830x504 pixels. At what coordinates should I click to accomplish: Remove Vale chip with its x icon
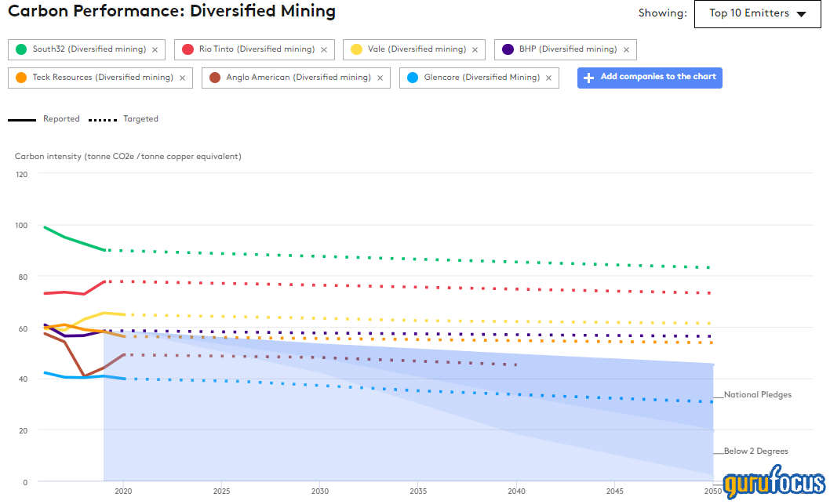tap(475, 49)
